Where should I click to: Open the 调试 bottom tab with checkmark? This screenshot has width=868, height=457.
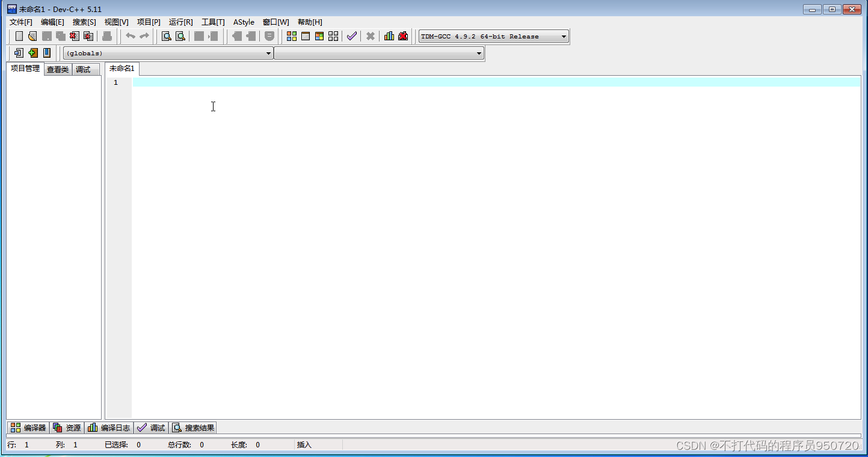(151, 428)
